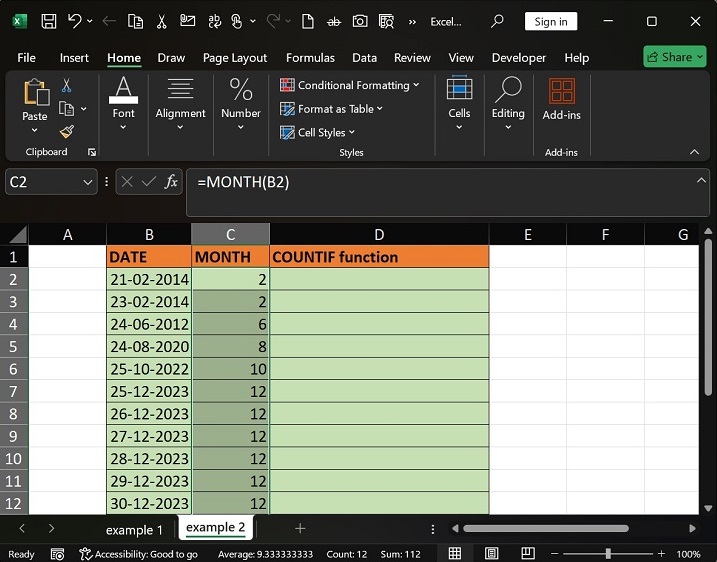Click the Undo arrow icon
Image resolution: width=717 pixels, height=562 pixels.
point(74,21)
